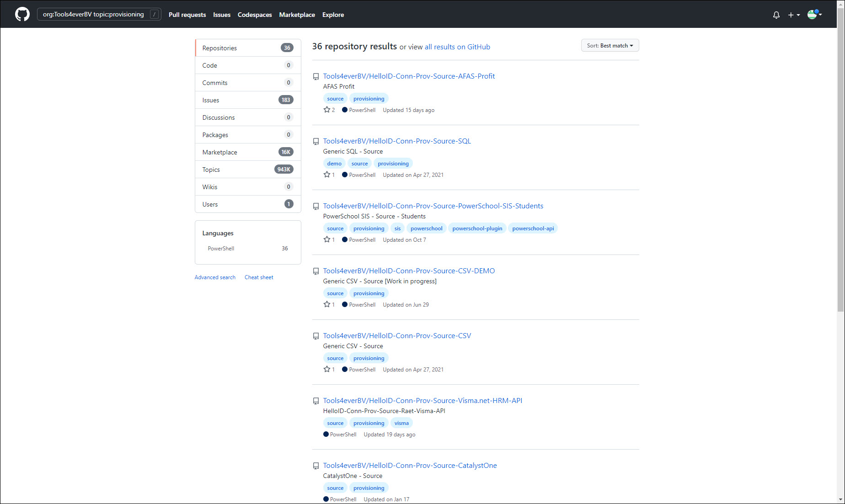Open the user avatar menu

coord(814,15)
